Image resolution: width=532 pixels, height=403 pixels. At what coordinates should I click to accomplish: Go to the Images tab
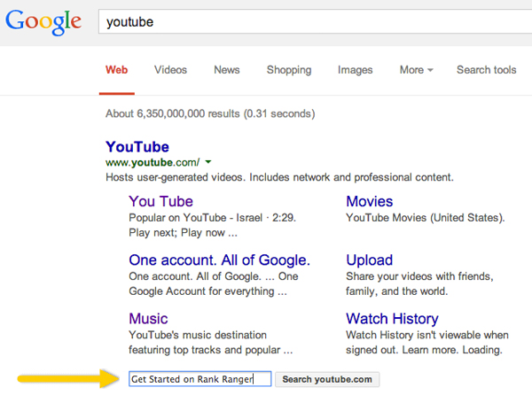[355, 70]
